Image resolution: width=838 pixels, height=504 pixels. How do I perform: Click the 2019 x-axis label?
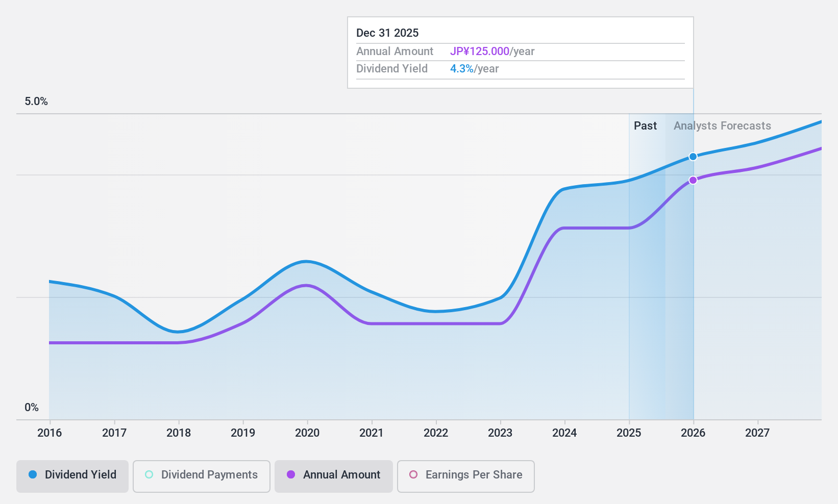(243, 433)
